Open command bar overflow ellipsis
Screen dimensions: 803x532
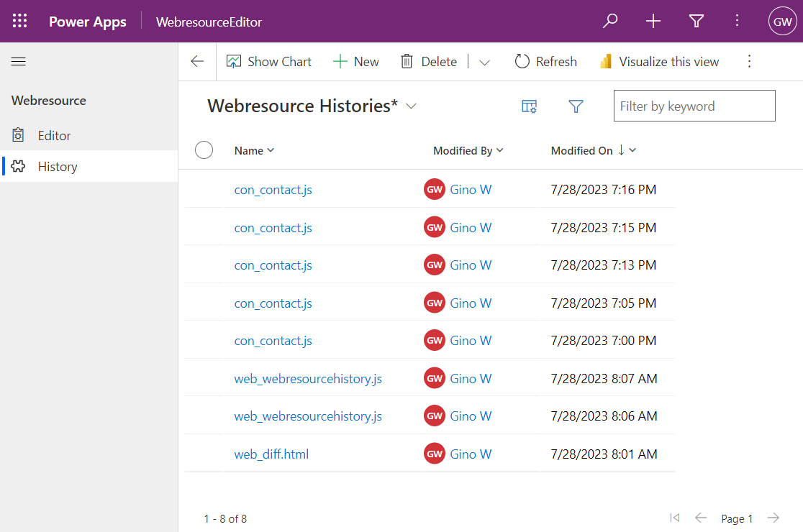[x=749, y=62]
